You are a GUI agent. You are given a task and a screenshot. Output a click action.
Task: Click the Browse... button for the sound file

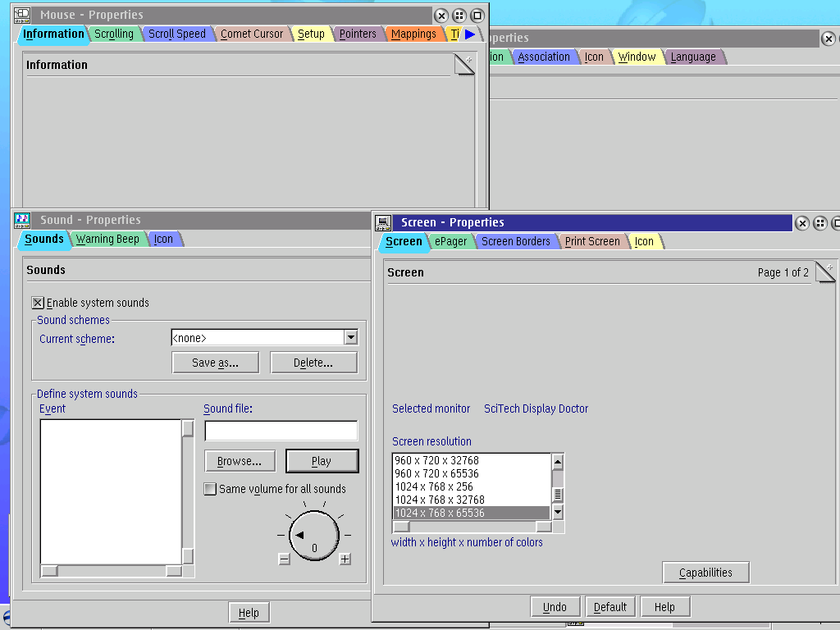240,461
